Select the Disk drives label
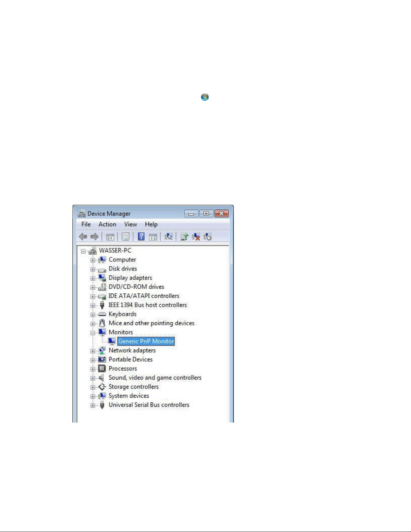411x532 pixels. click(123, 269)
